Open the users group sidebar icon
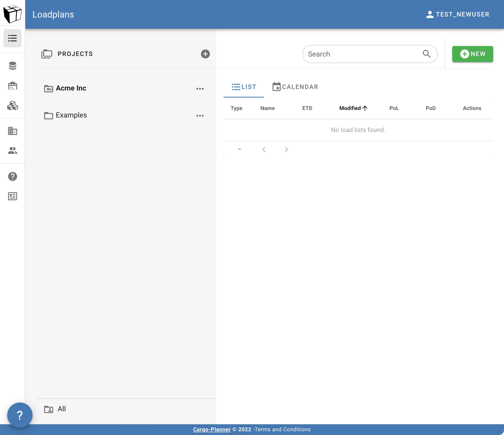Viewport: 504px width, 435px height. (12, 150)
